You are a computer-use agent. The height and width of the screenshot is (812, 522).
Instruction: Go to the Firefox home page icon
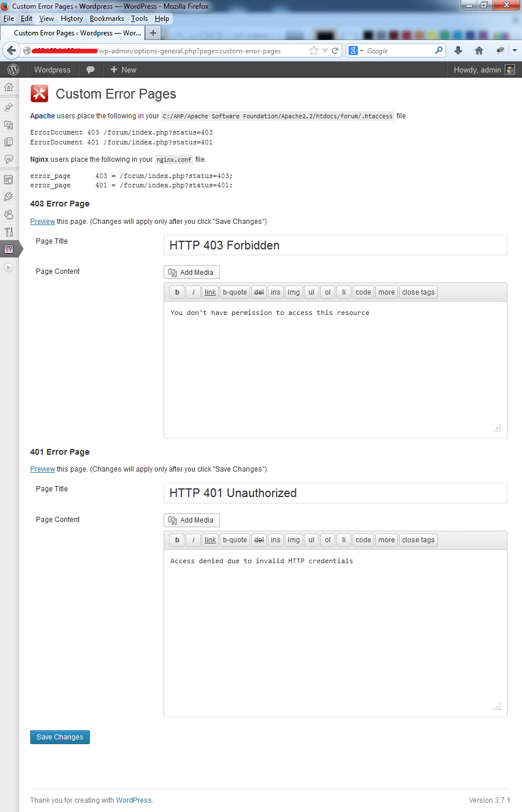(x=479, y=50)
